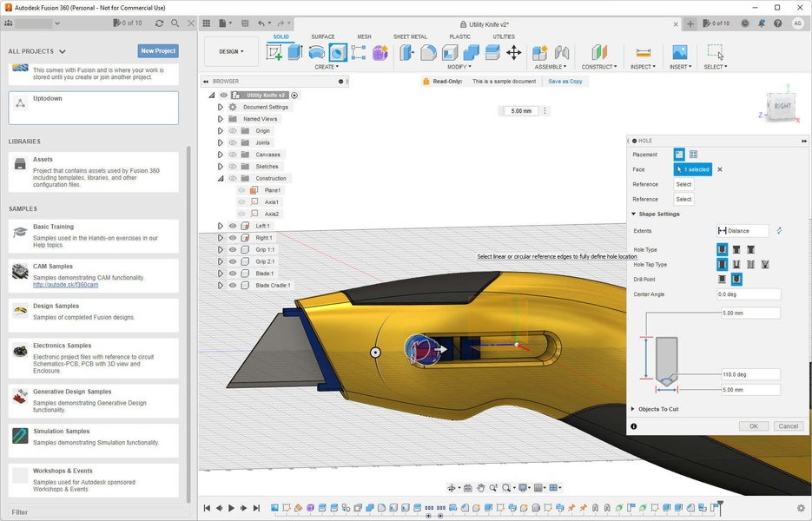
Task: Click the Save as Copy link
Action: tap(565, 82)
